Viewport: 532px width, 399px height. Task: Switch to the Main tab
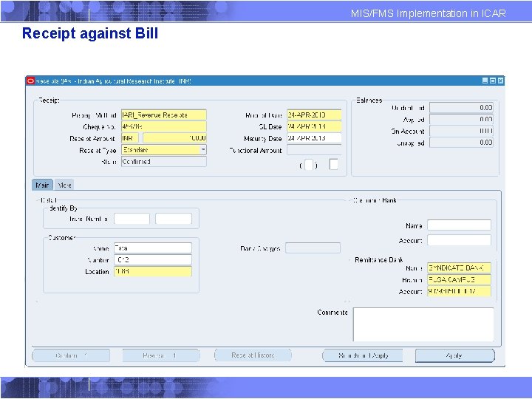tap(42, 185)
